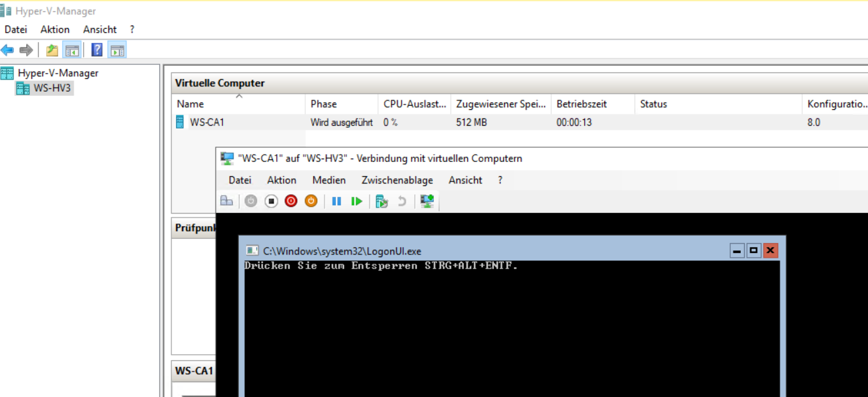Click the Checkpoint icon in VM toolbar
The height and width of the screenshot is (397, 868).
pos(382,201)
